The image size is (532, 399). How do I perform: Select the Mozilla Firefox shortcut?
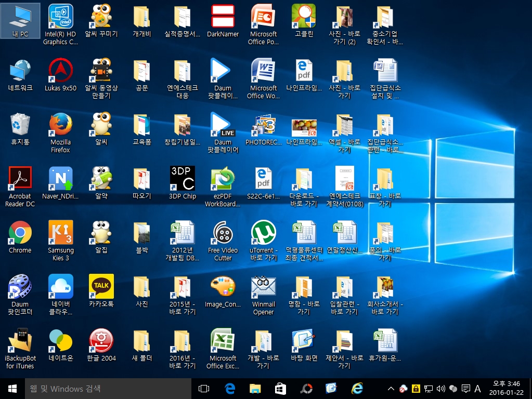(60, 132)
